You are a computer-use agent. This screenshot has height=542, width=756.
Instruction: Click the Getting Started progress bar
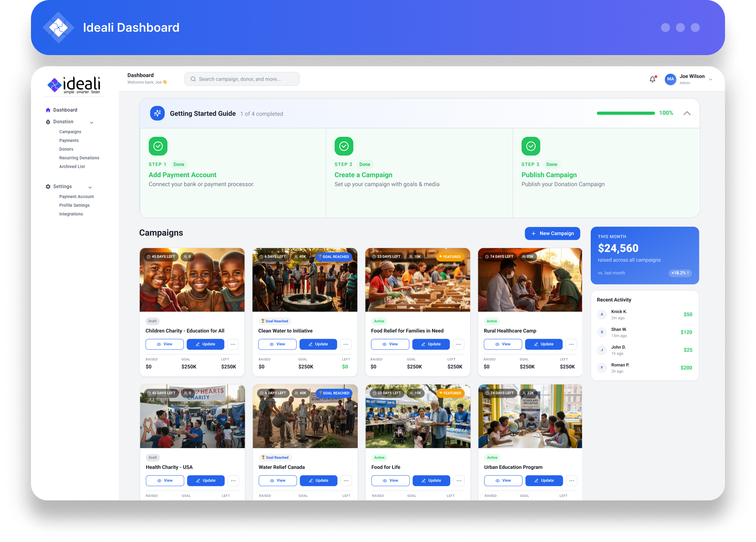(626, 113)
